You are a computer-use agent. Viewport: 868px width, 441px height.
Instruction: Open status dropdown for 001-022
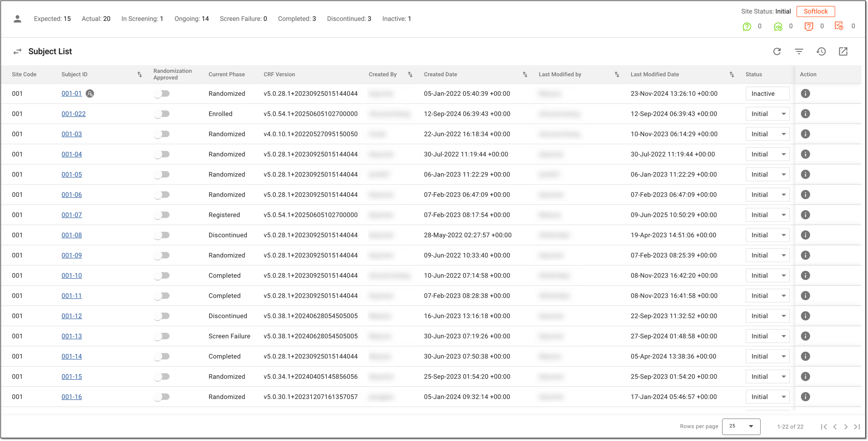768,114
